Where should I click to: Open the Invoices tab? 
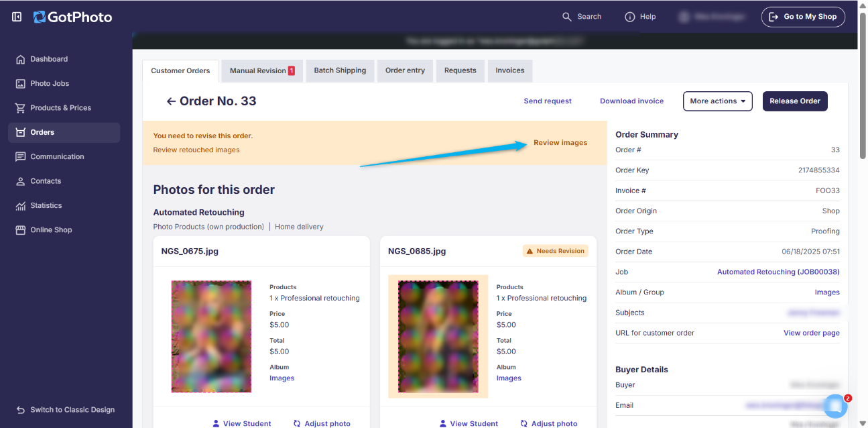pos(510,70)
